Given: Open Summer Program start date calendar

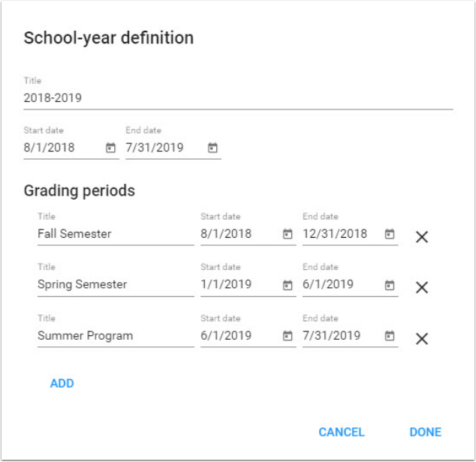Looking at the screenshot, I should [287, 336].
